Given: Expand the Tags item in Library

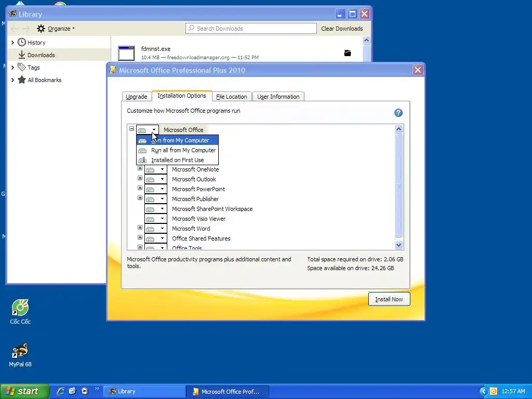Looking at the screenshot, I should (12, 67).
